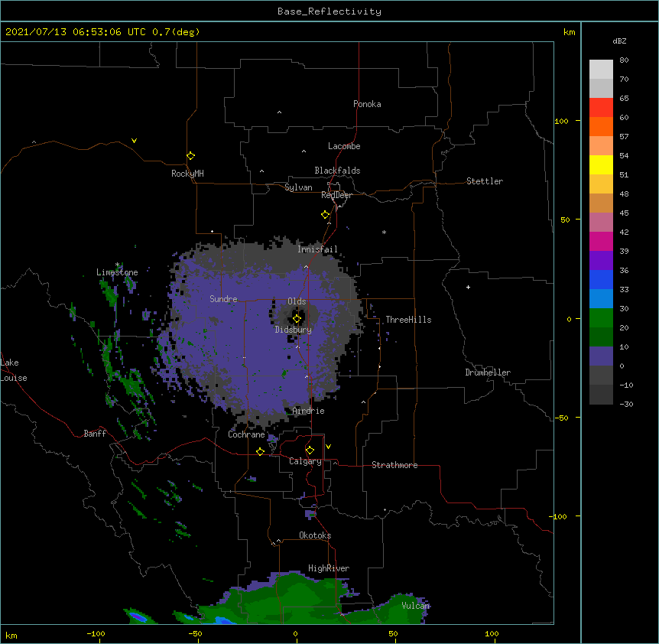
Task: Click the Base_Reflectivity title
Action: (329, 11)
